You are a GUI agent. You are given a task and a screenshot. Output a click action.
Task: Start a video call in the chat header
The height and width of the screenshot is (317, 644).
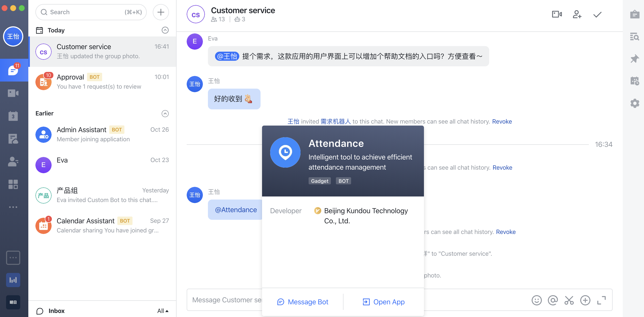point(557,14)
